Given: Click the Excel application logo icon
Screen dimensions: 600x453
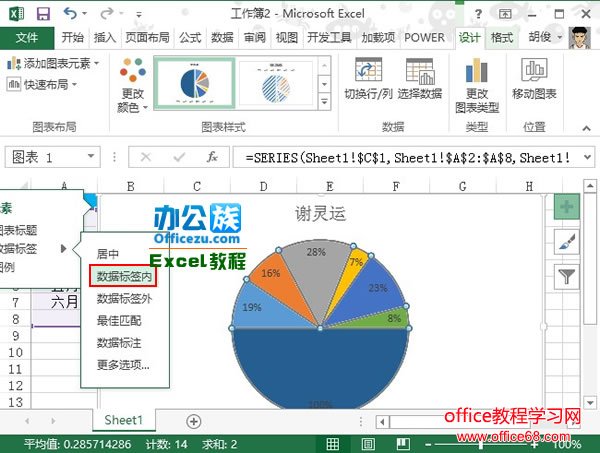Looking at the screenshot, I should coord(17,14).
